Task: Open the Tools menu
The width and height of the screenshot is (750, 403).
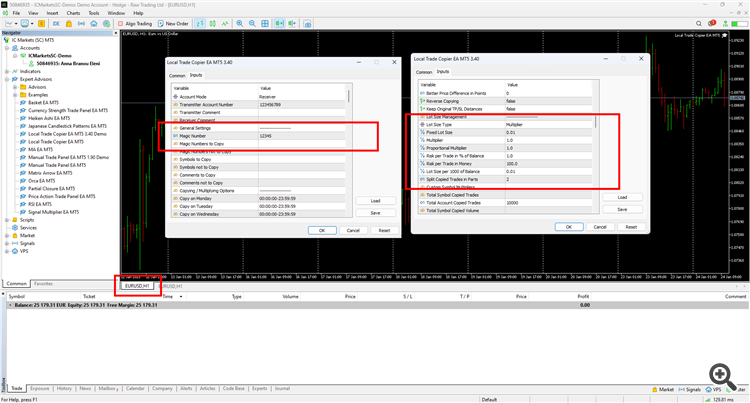Action: coord(94,13)
